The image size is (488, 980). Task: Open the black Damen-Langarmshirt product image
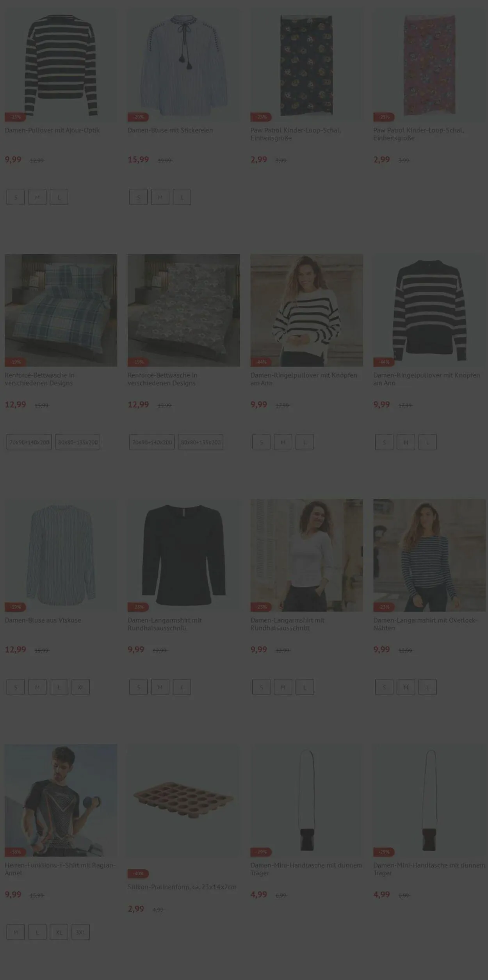(x=183, y=555)
